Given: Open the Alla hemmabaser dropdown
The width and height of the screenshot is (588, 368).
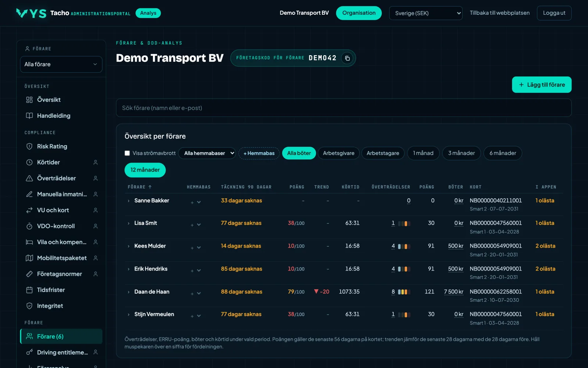Looking at the screenshot, I should [x=207, y=153].
